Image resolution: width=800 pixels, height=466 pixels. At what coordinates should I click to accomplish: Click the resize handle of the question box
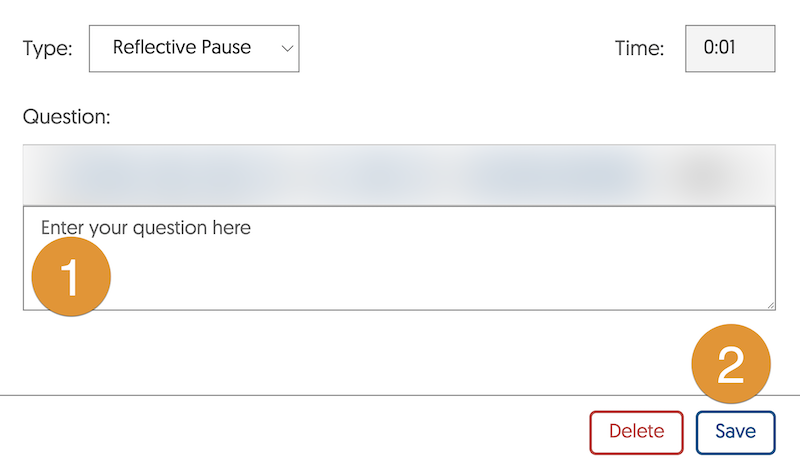click(x=769, y=304)
